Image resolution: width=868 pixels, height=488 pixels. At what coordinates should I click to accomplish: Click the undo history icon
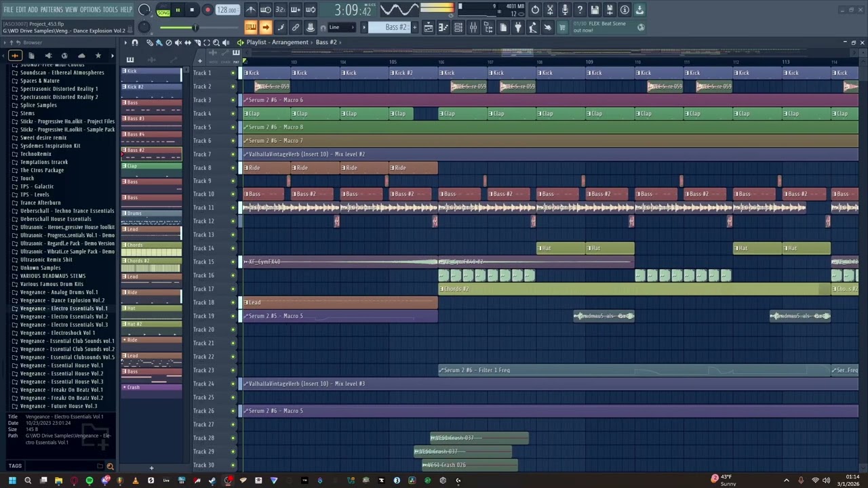(535, 9)
